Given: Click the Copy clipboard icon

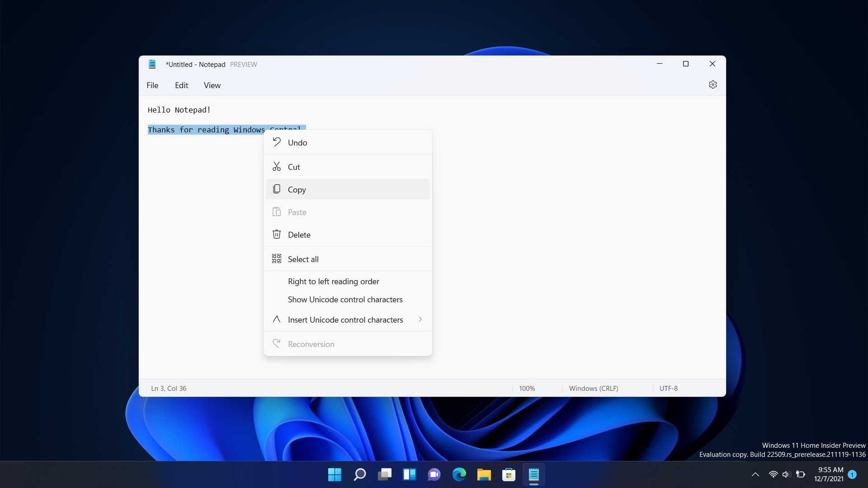Looking at the screenshot, I should (277, 189).
